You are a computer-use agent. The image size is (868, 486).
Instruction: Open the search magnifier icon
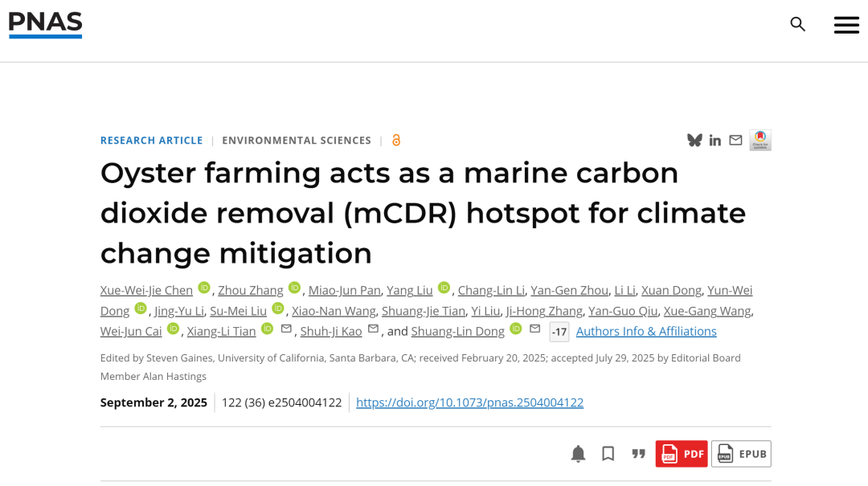(797, 24)
